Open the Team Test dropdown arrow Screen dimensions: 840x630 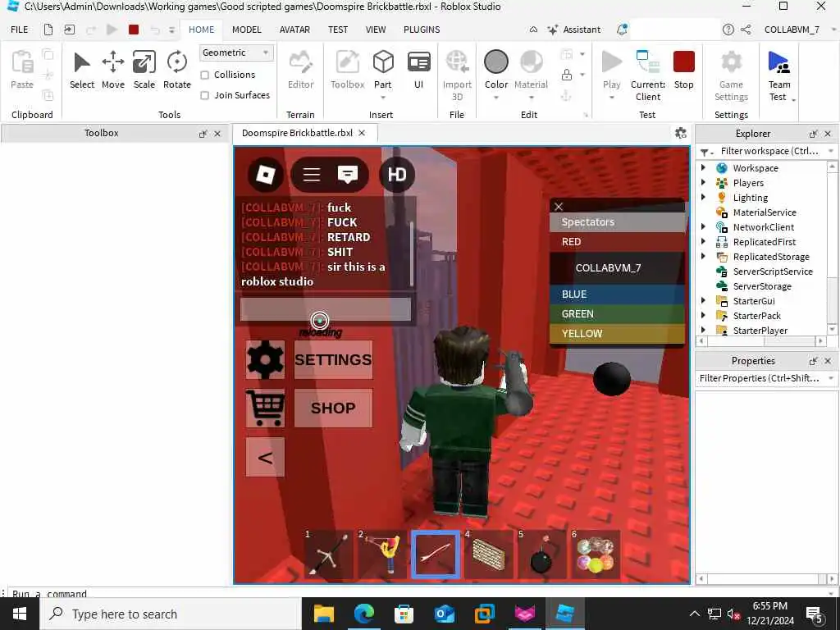[x=793, y=100]
